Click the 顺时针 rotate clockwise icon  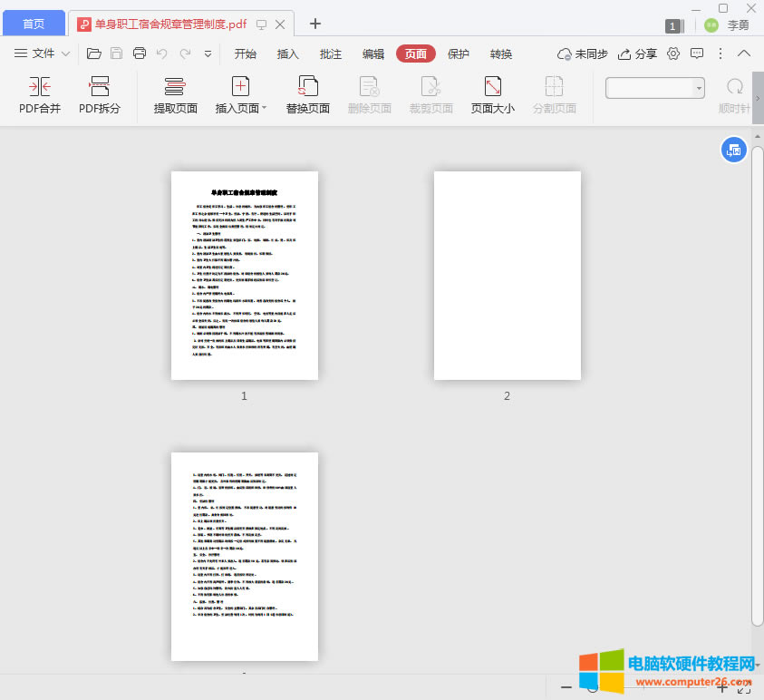pos(734,88)
